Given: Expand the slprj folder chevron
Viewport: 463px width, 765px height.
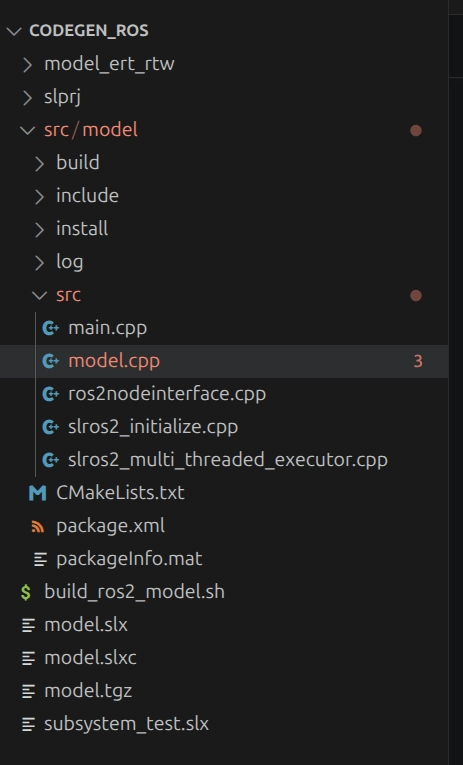Looking at the screenshot, I should click(28, 98).
